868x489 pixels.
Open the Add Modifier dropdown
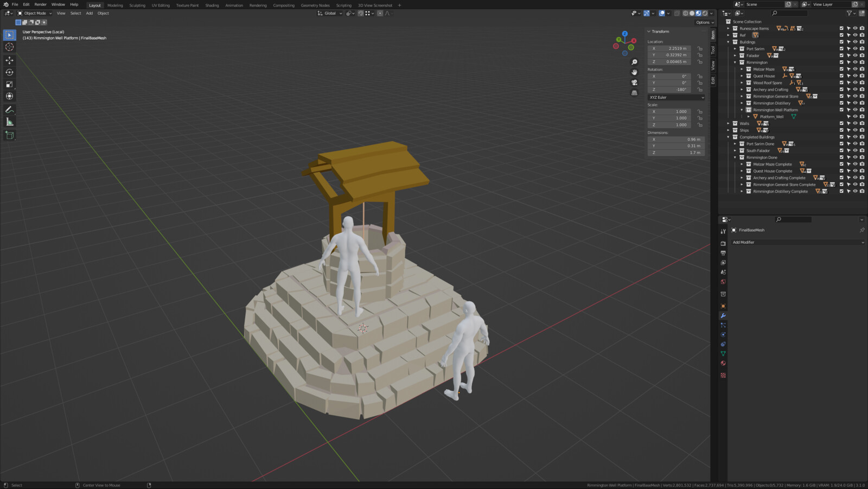point(797,242)
